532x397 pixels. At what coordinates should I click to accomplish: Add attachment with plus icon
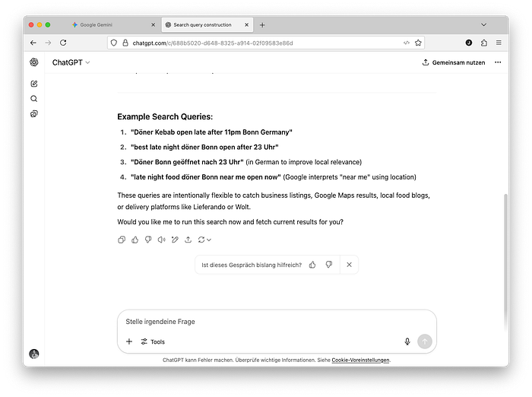[129, 341]
